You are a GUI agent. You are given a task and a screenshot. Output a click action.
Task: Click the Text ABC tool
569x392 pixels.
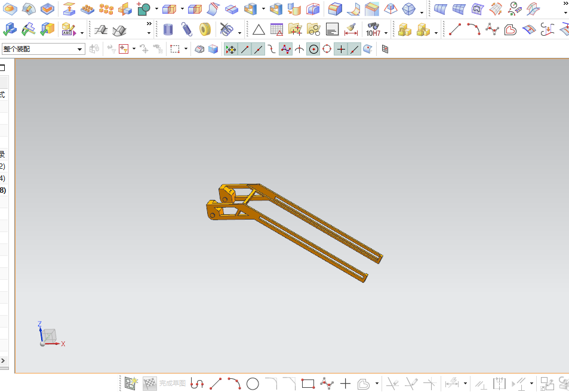69,29
